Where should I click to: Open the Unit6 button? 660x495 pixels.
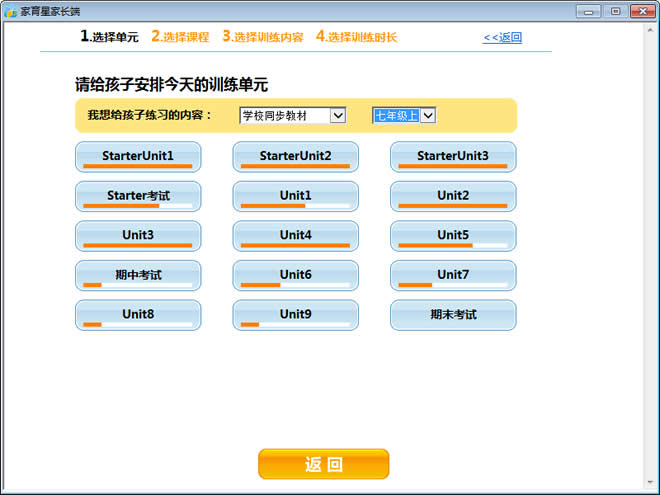[x=295, y=276]
